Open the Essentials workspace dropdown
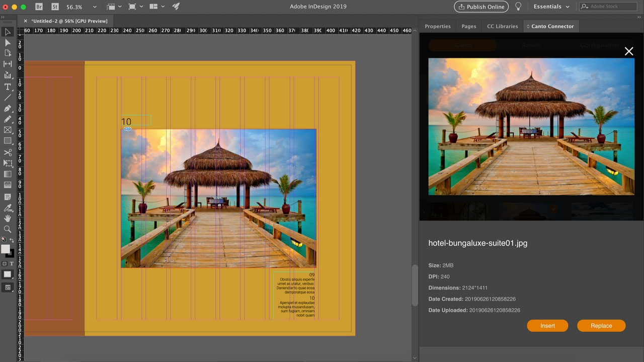Screen dimensions: 644x362 tap(551, 7)
